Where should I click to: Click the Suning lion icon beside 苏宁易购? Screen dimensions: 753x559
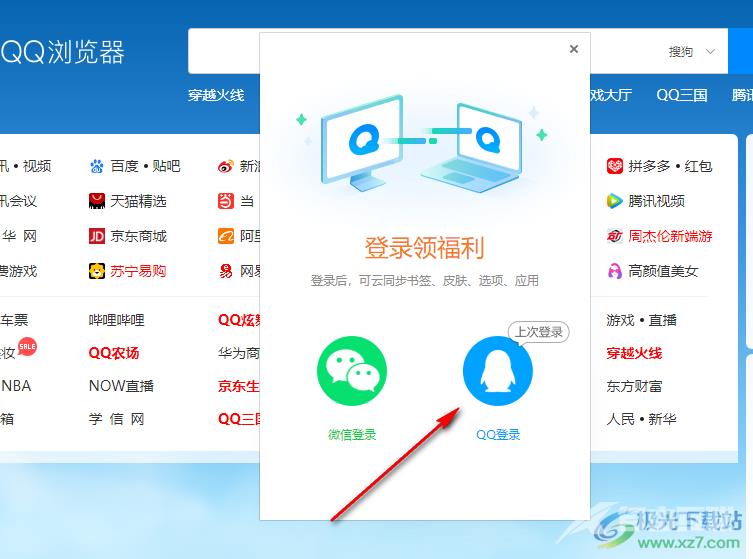point(97,271)
